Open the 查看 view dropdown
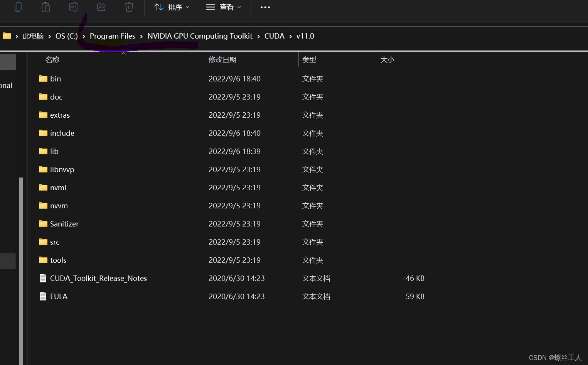588x365 pixels. 224,7
